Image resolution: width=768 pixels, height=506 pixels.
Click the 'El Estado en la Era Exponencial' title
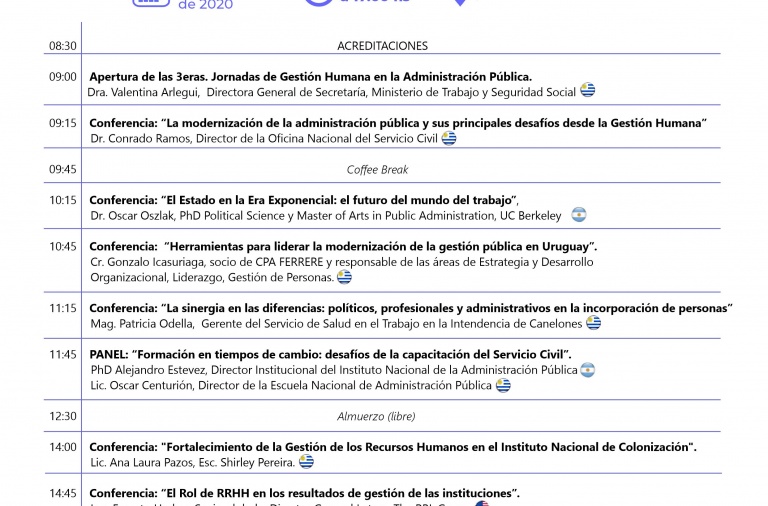pyautogui.click(x=304, y=200)
